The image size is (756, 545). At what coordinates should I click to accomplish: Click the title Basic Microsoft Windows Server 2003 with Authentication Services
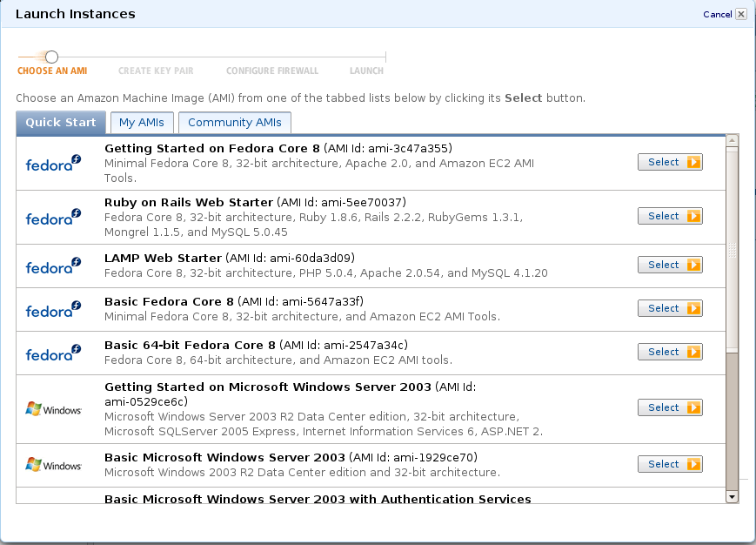(x=318, y=499)
